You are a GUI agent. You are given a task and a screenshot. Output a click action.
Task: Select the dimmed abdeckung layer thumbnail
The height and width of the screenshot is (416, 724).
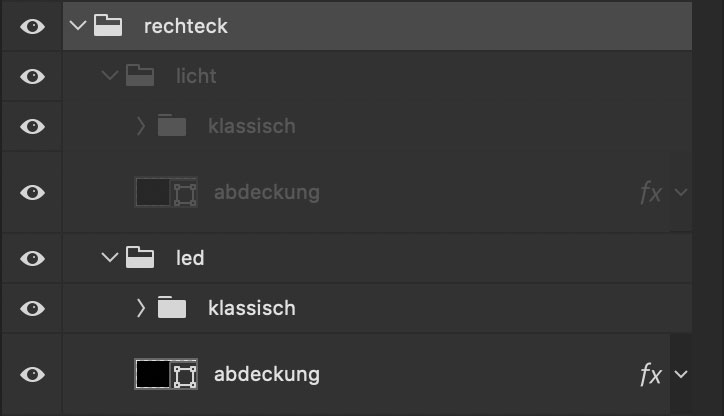click(x=166, y=192)
